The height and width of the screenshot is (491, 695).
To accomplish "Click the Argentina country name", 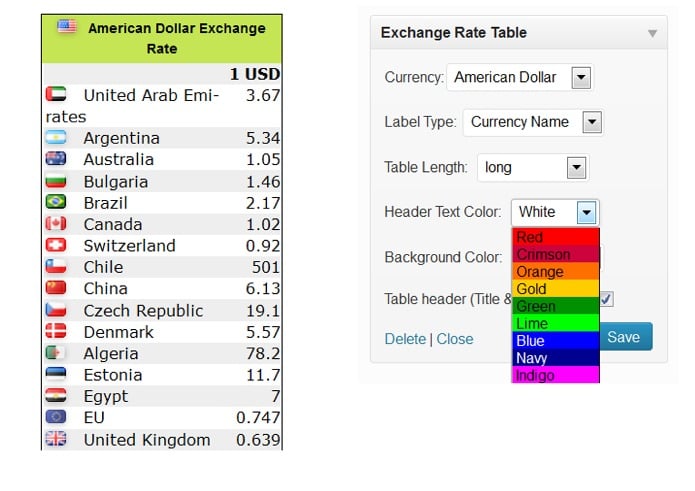I will coord(121,138).
